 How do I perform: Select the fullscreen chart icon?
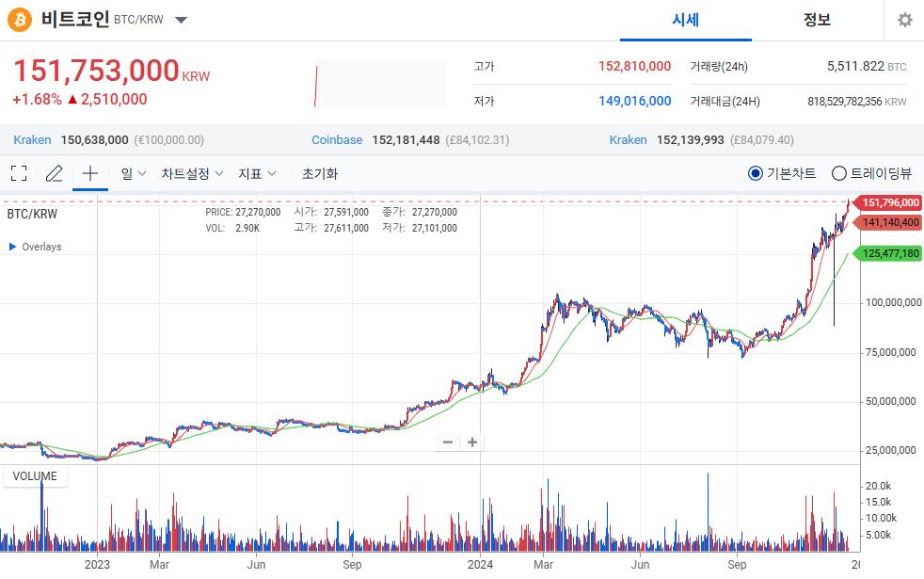click(x=19, y=172)
